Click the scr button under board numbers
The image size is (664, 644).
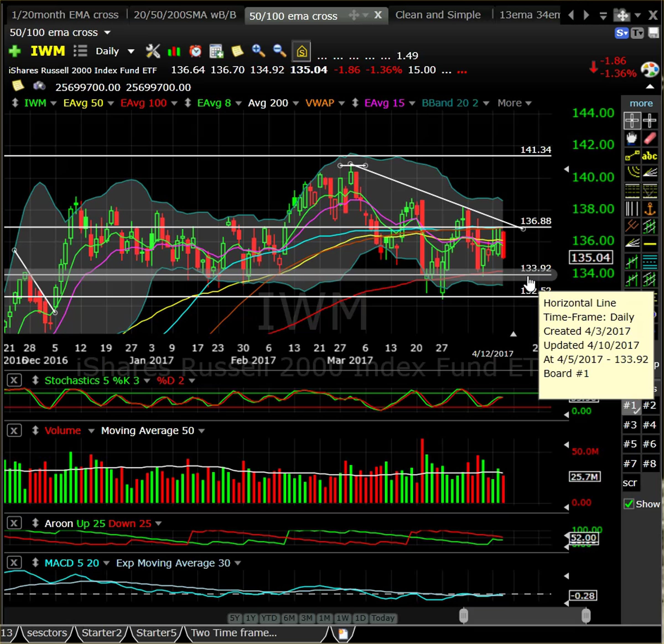[630, 483]
